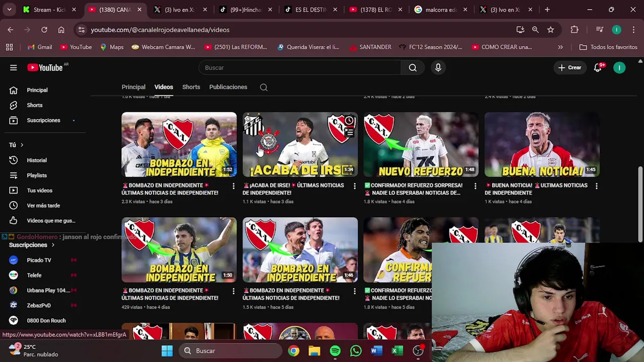Open the notifications bell

point(598,67)
